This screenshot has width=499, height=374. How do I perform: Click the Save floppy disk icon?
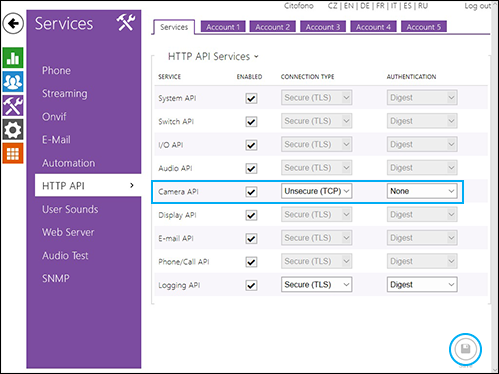point(465,349)
